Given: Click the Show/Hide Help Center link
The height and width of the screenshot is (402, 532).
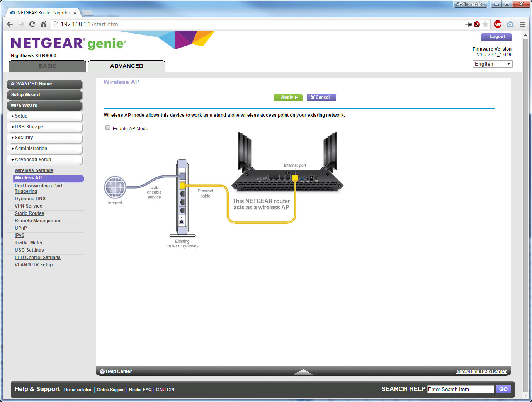Looking at the screenshot, I should pyautogui.click(x=481, y=371).
